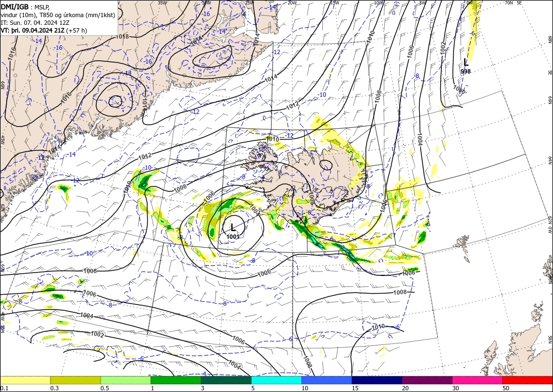553x392 pixels.
Task: Click the dark green 3–5 legend swatch
Action: point(226,380)
